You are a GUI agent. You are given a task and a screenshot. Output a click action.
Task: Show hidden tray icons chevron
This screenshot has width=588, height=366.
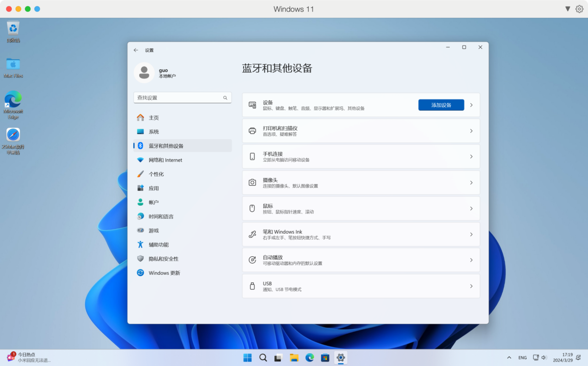(x=509, y=358)
